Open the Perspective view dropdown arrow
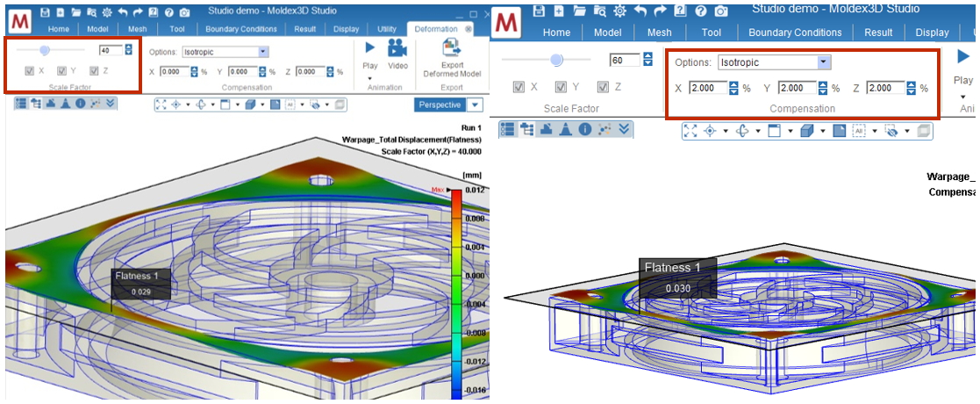Image resolution: width=980 pixels, height=404 pixels. click(x=476, y=105)
